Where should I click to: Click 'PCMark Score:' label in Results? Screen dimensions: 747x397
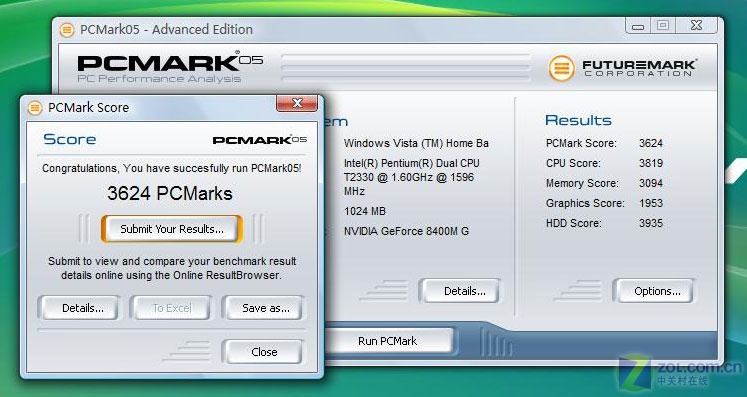(x=581, y=143)
